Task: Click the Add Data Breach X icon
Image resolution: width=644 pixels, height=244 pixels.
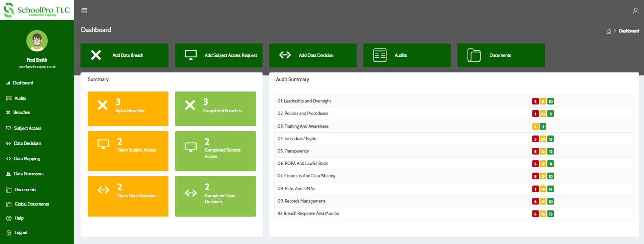Action: click(x=96, y=55)
